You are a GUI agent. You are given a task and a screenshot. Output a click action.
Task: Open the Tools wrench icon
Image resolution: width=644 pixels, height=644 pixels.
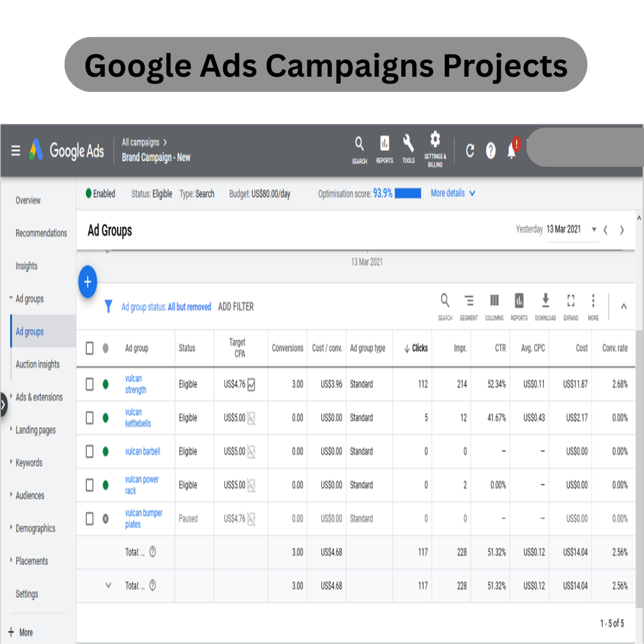[x=408, y=150]
